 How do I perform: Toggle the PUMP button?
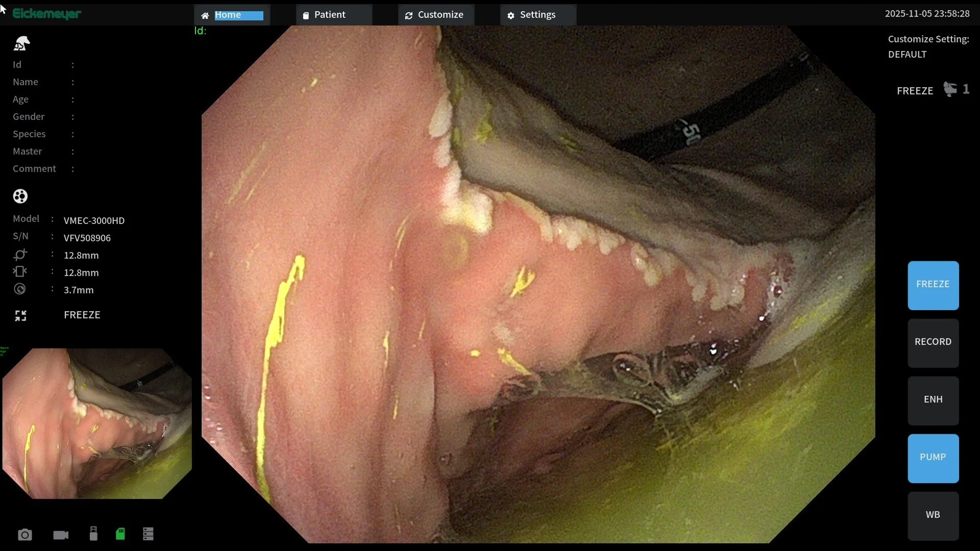933,458
